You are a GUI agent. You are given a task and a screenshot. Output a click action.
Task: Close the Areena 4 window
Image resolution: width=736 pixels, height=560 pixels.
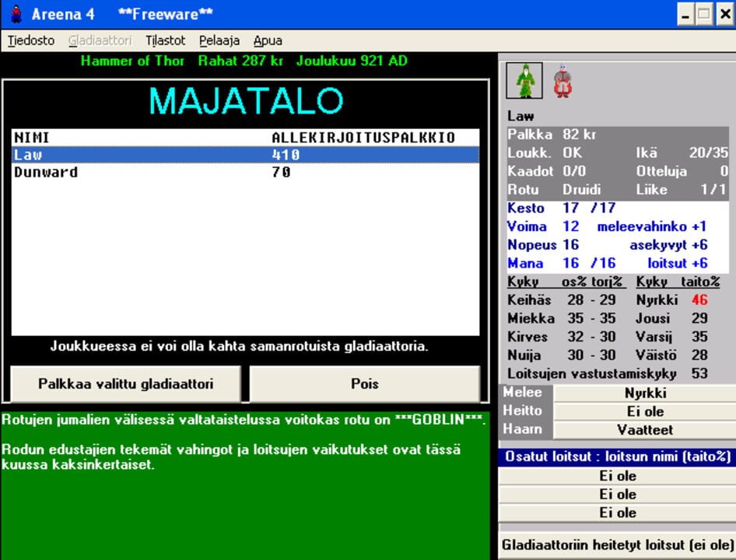click(725, 15)
